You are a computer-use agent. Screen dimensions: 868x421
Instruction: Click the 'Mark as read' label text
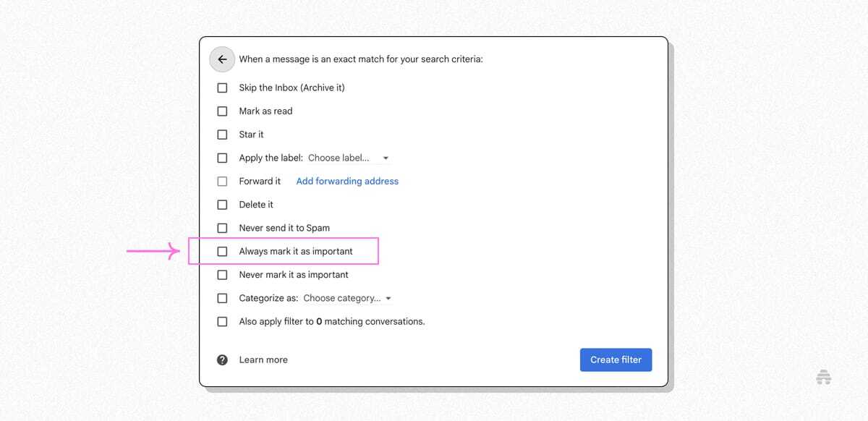(x=265, y=111)
